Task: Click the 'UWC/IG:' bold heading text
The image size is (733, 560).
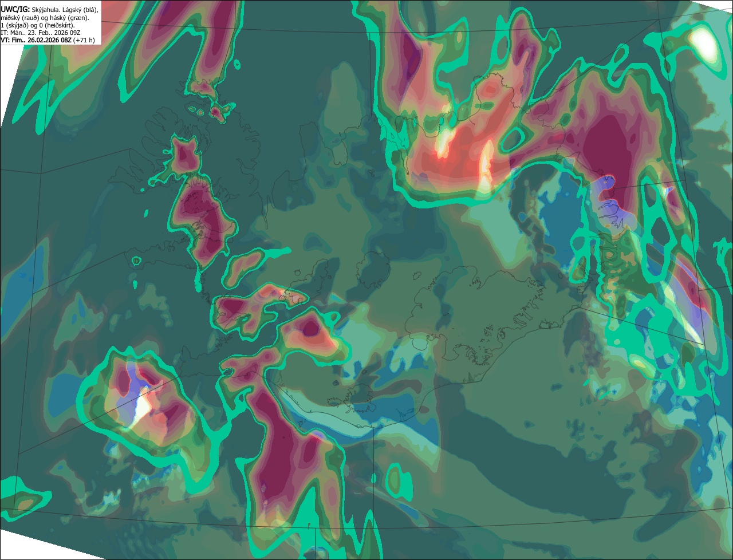Action: [15, 9]
